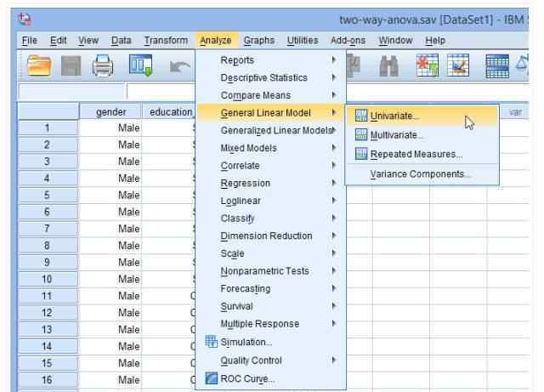Click the Insert Cases toolbar icon
Screen dimensions: 544x392
(427, 65)
